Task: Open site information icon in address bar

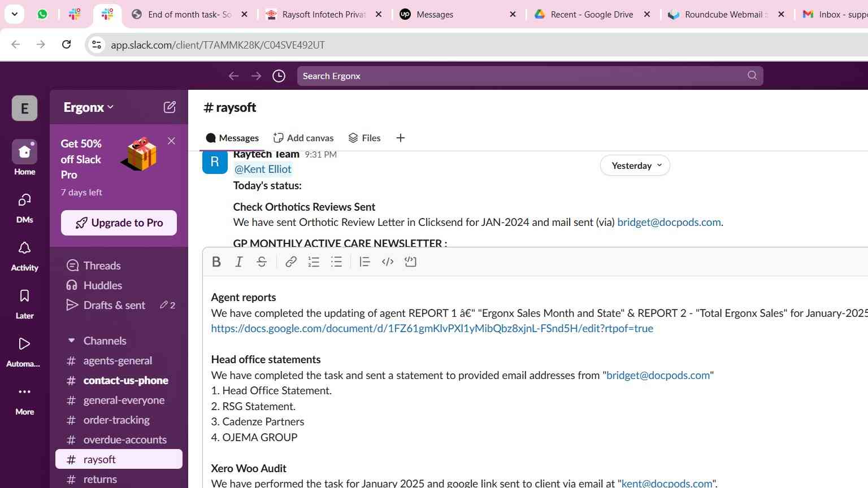Action: 97,45
